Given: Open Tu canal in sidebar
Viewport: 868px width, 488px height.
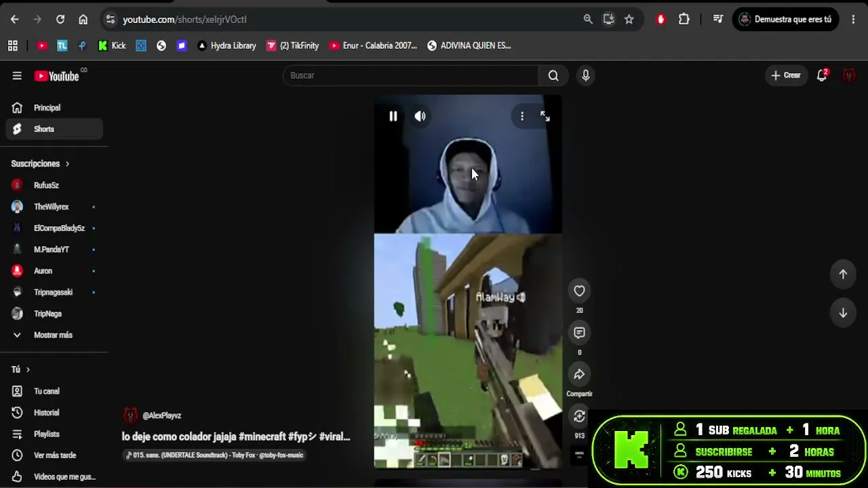Looking at the screenshot, I should [x=54, y=391].
